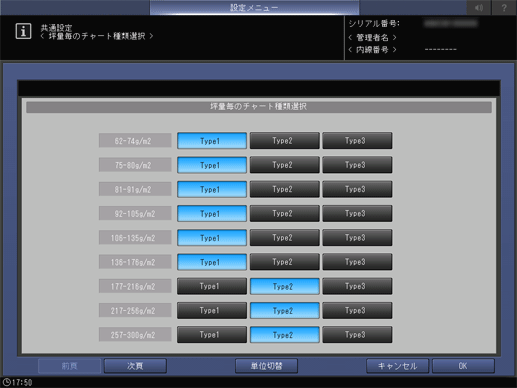517x388 pixels.
Task: Select Type3 for 136-176g/m2
Action: click(357, 262)
